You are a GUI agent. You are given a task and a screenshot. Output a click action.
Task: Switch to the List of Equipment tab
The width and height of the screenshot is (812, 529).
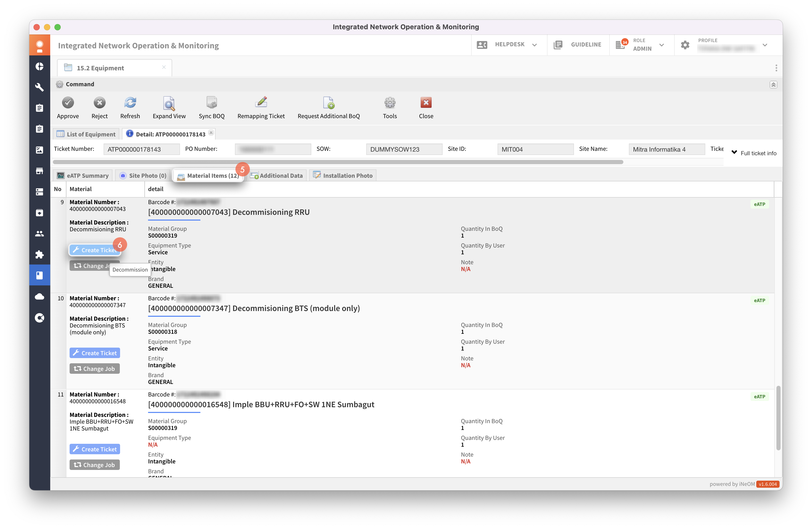(x=86, y=134)
